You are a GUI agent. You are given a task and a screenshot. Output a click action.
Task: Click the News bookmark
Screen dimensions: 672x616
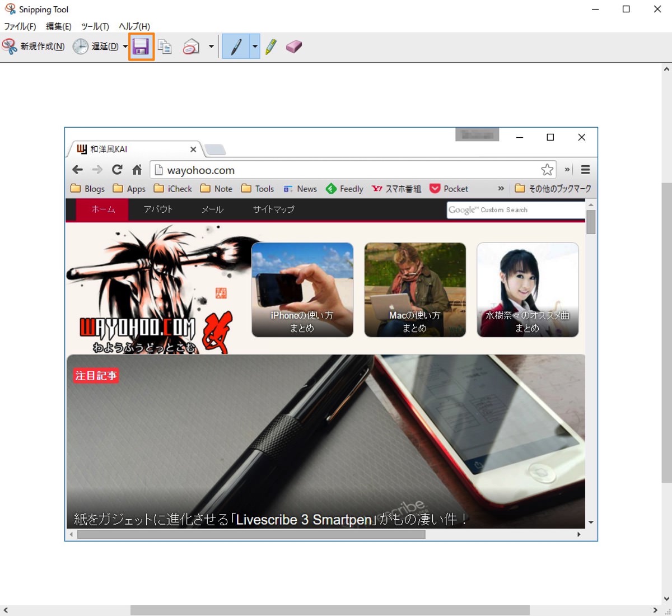pyautogui.click(x=300, y=189)
